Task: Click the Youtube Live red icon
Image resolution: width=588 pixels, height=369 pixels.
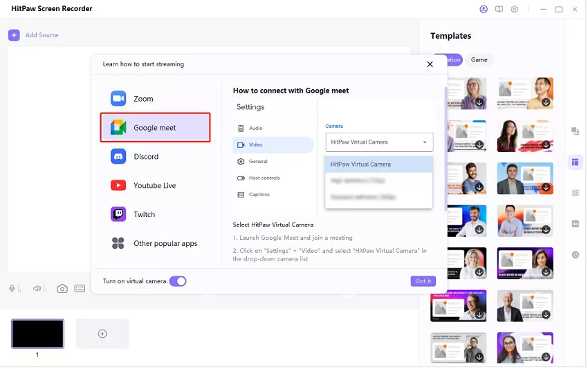Action: pos(118,185)
